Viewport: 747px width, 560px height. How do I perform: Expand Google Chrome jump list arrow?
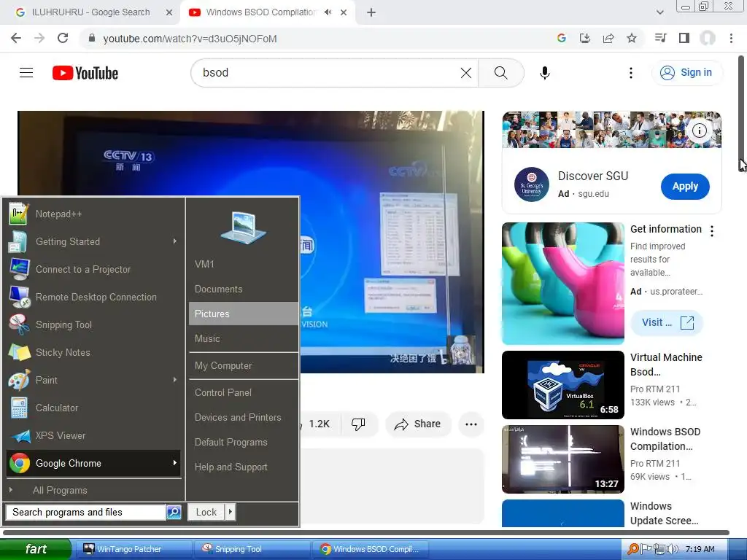point(175,463)
